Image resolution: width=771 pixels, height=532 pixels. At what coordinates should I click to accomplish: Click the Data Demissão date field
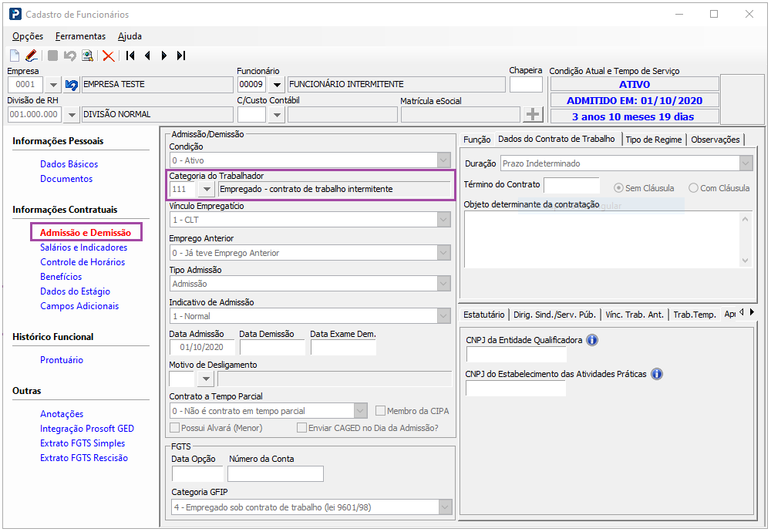pyautogui.click(x=272, y=347)
